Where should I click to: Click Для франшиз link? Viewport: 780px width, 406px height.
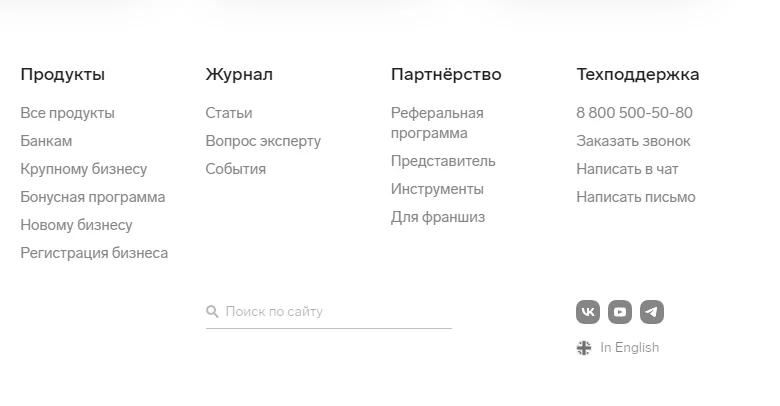[438, 217]
